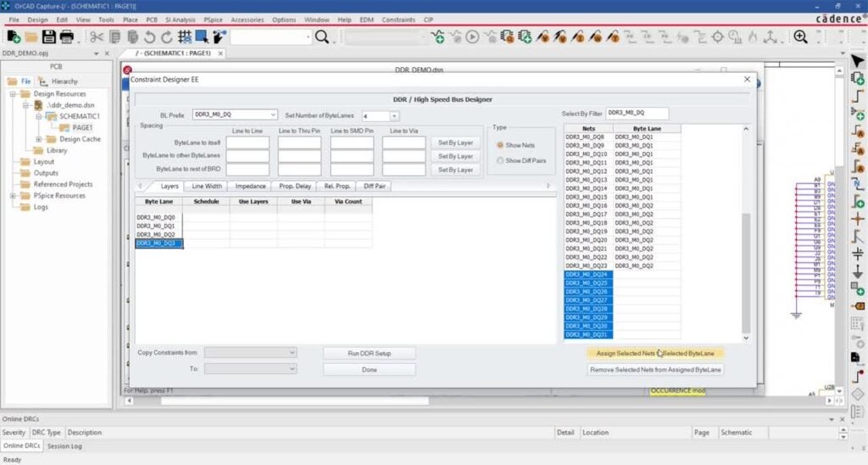Switch to the Impedance tab
Viewport: 868px width, 465px height.
point(250,186)
